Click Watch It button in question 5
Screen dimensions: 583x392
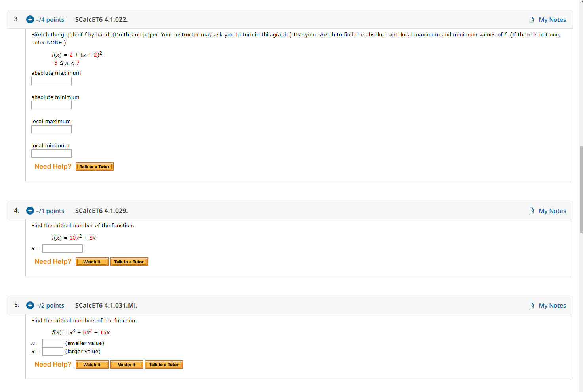92,365
